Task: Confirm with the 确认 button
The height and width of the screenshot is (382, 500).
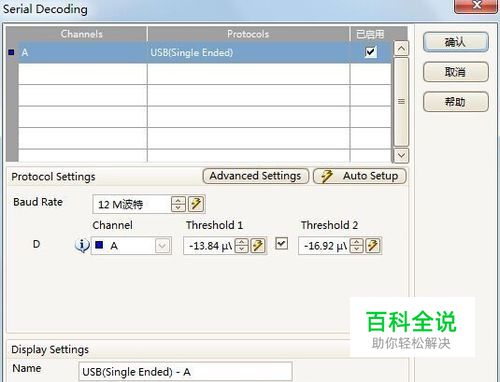Action: coord(456,42)
